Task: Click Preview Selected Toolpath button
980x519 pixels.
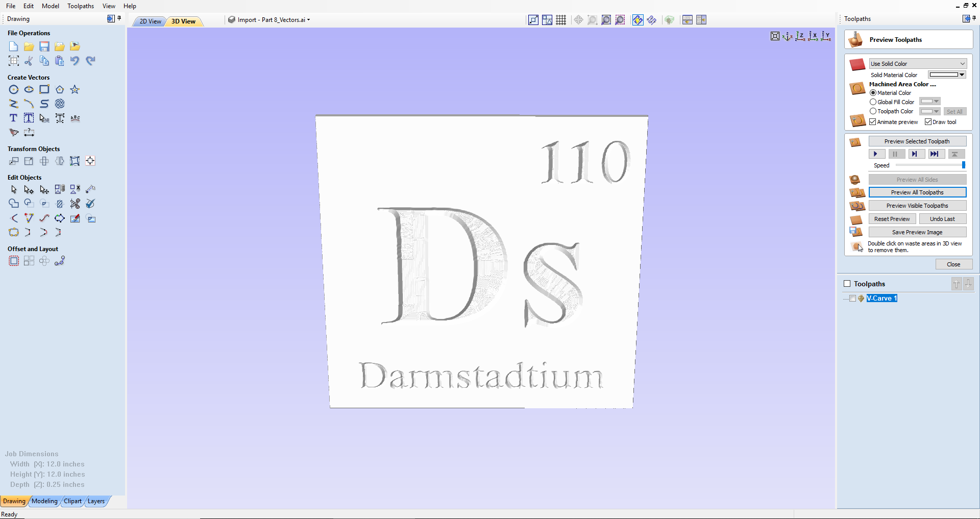Action: coord(917,141)
